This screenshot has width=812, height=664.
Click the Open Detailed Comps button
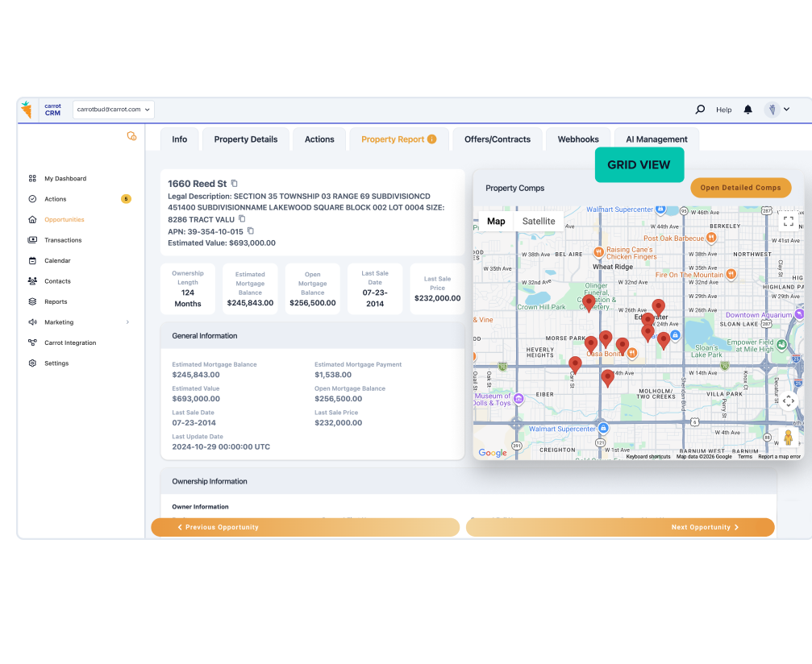740,188
